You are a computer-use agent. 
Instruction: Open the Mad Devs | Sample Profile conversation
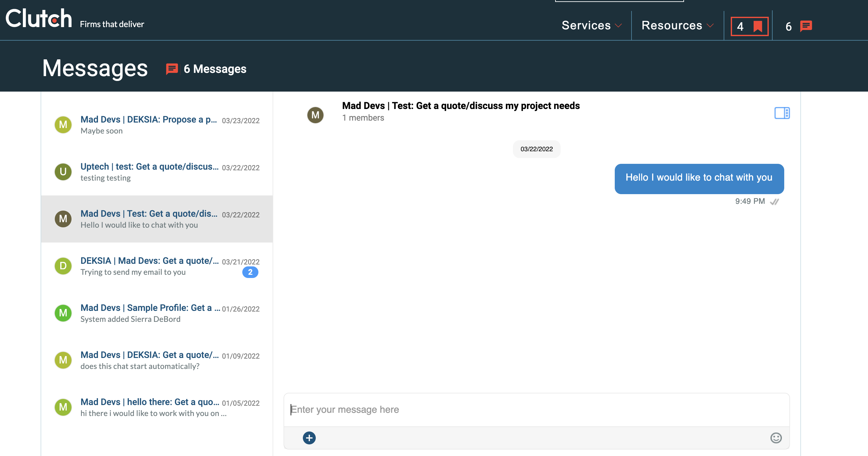pyautogui.click(x=157, y=313)
